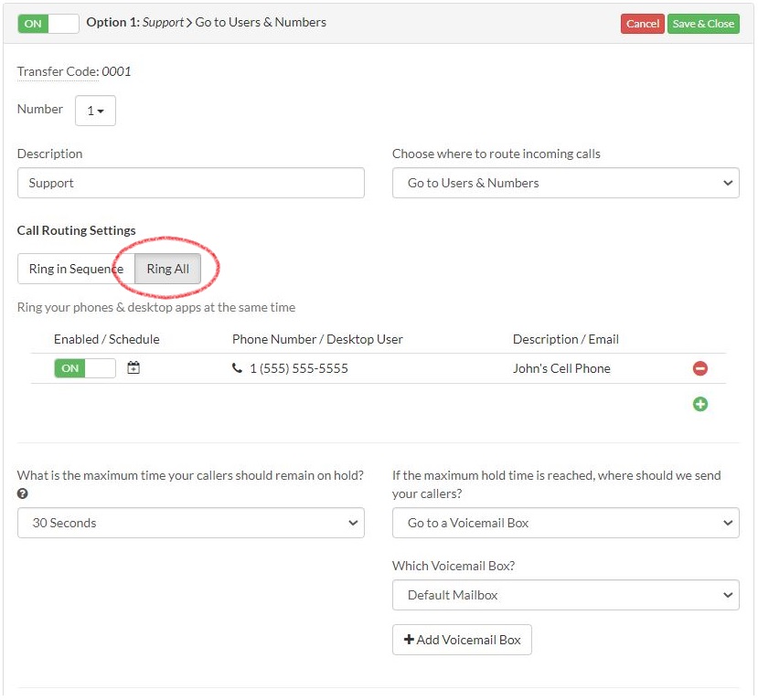Expand the Go to a Voicemail Box dropdown
The image size is (758, 700).
coord(565,523)
